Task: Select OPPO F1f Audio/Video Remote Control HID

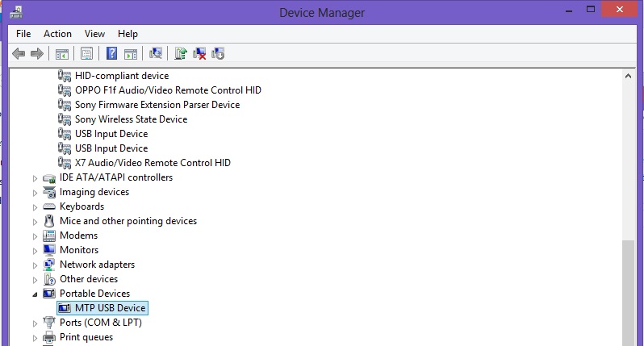Action: (x=168, y=90)
